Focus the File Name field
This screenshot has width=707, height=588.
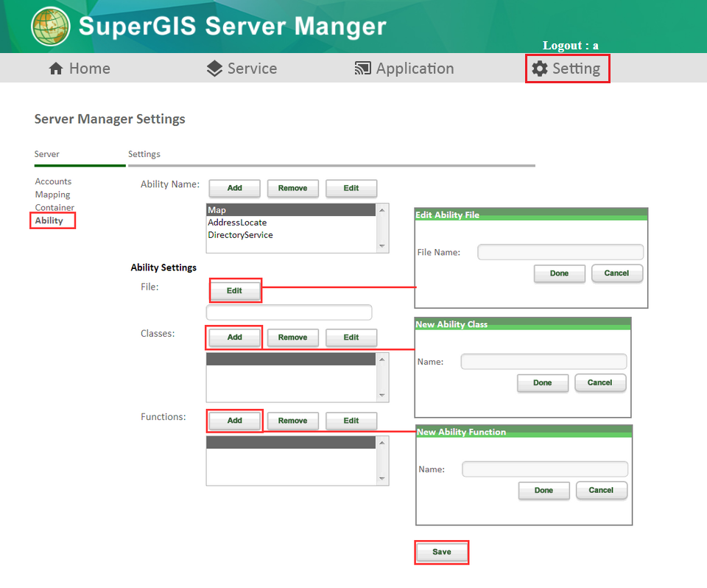tap(560, 252)
